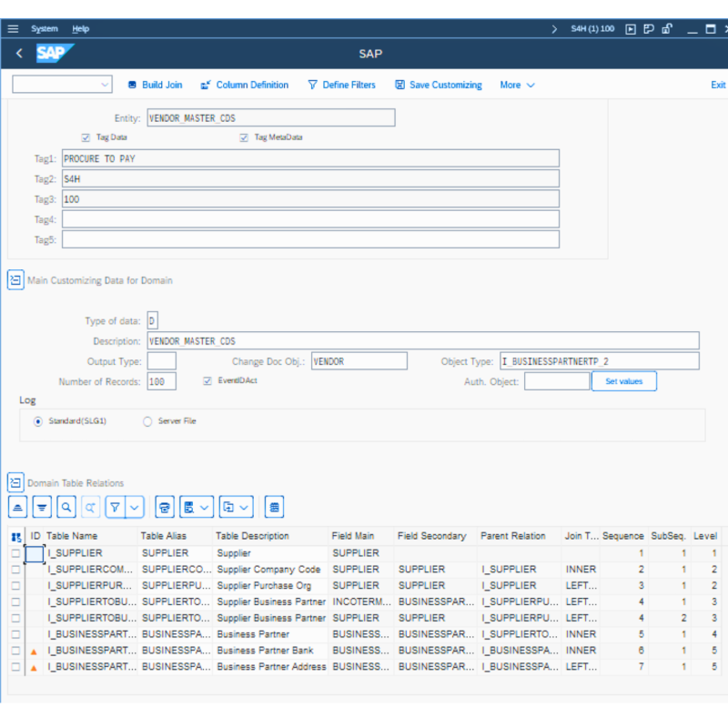
Task: Open the Find search icon in table toolbar
Action: click(64, 507)
